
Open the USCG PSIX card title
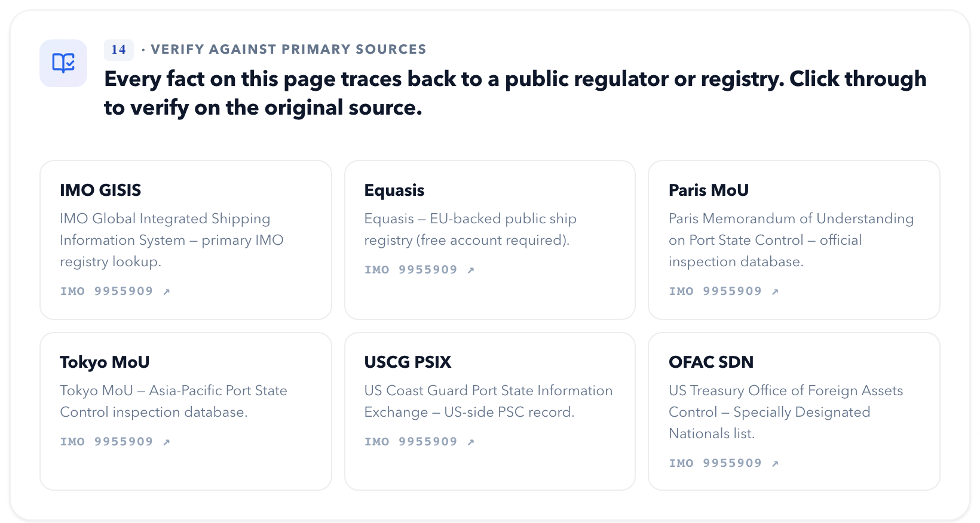408,362
